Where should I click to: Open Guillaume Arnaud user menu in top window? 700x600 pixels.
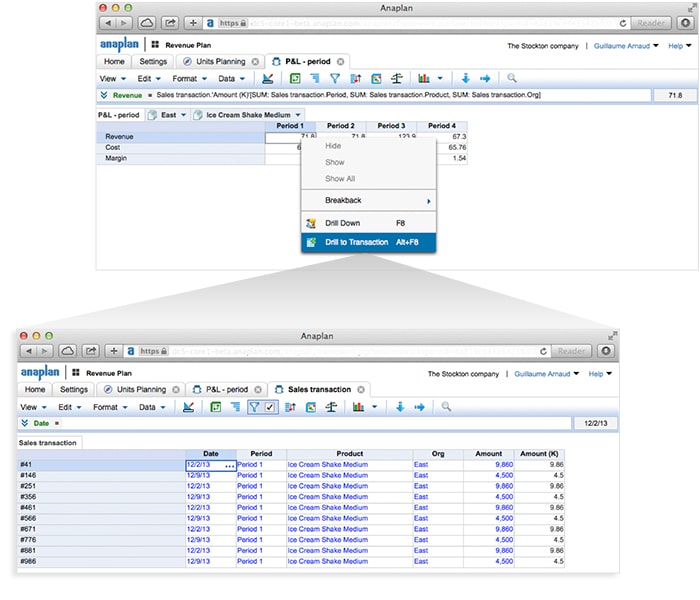626,46
